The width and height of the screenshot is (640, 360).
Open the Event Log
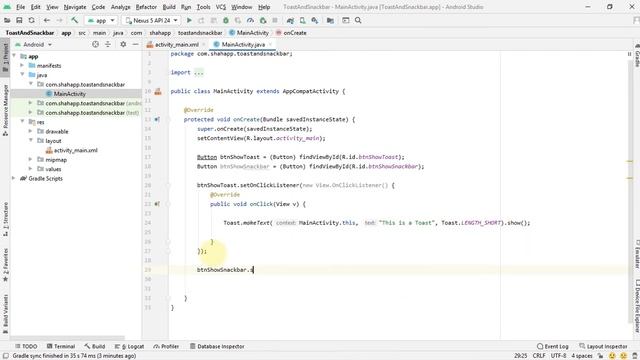tap(553, 346)
